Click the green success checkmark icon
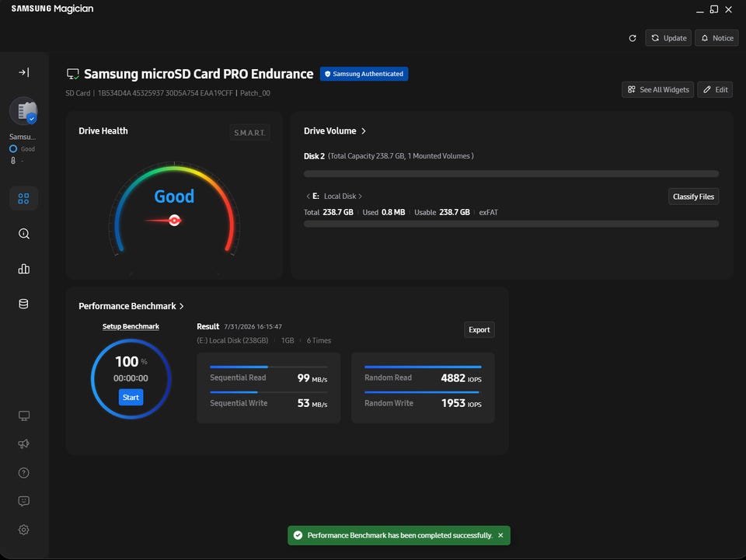Screen dimensions: 746x560 tap(298, 535)
